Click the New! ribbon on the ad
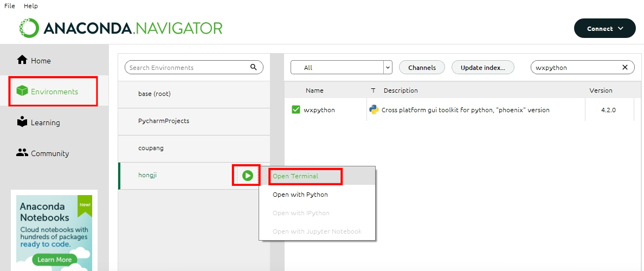The height and width of the screenshot is (271, 644). 85,205
